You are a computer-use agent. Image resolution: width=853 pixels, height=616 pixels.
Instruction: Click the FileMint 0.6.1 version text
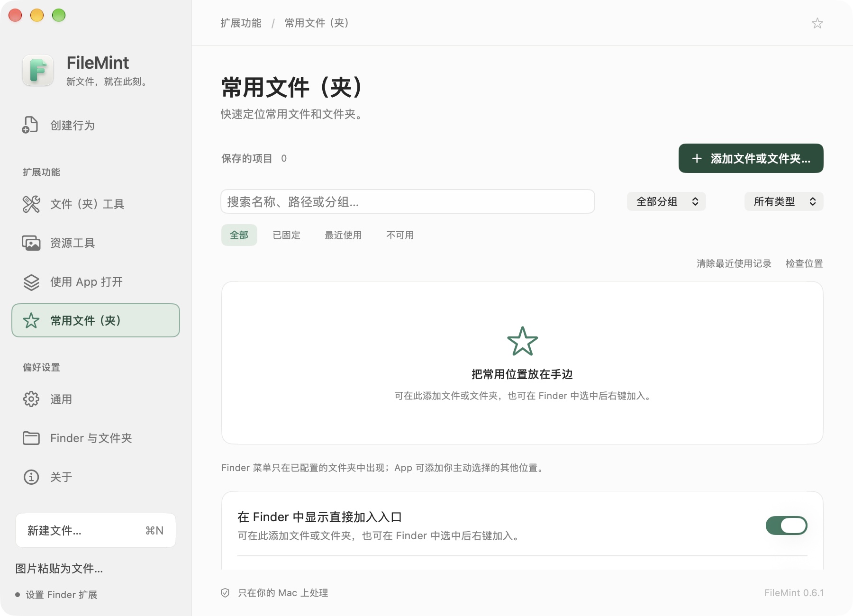[x=794, y=593]
